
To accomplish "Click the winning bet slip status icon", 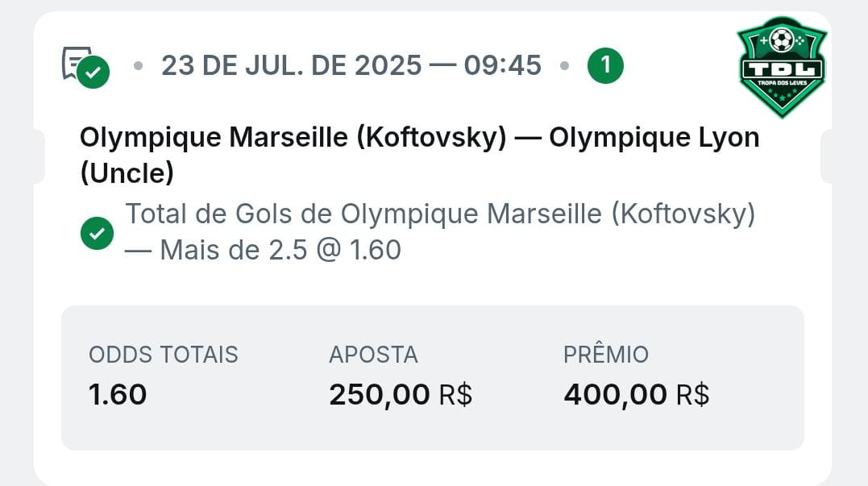I will click(x=85, y=66).
